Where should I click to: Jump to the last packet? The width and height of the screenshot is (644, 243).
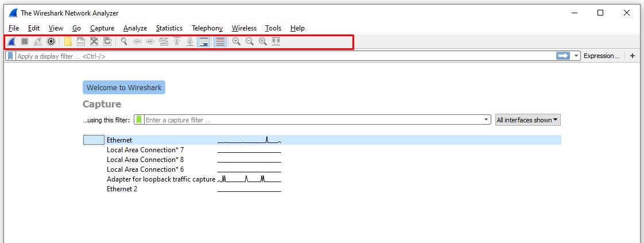point(190,41)
